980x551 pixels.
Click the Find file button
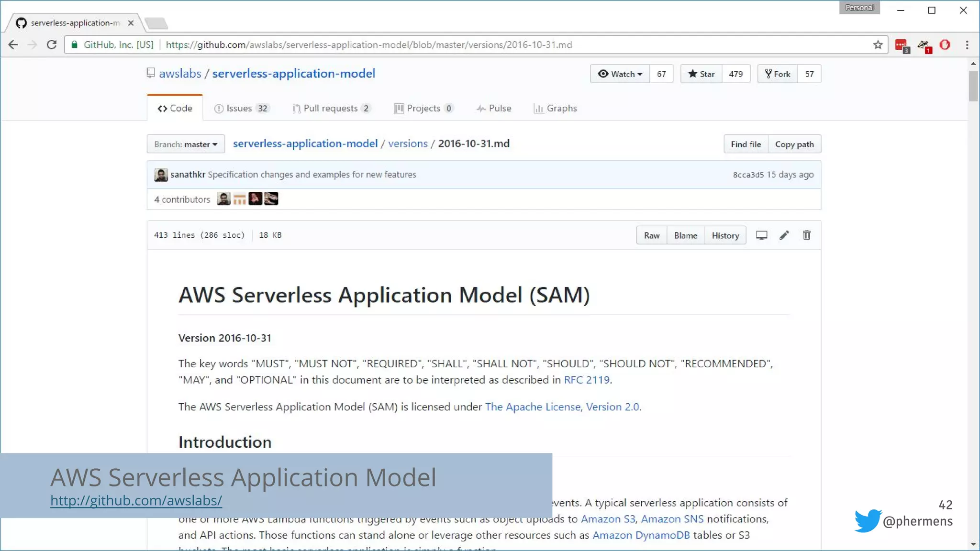(746, 144)
